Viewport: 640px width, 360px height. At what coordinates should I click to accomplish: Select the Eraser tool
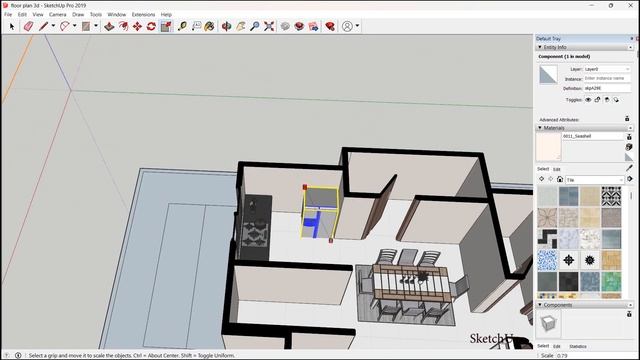point(28,27)
